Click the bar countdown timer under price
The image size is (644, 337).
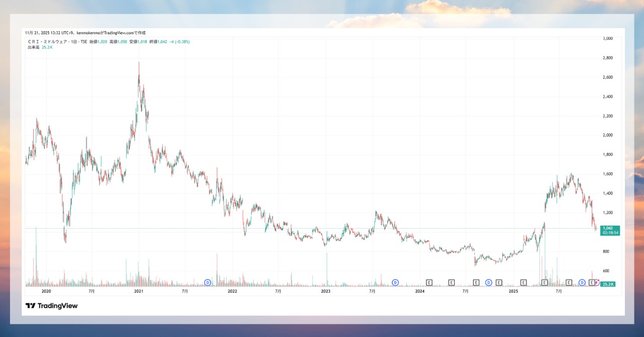(x=610, y=233)
